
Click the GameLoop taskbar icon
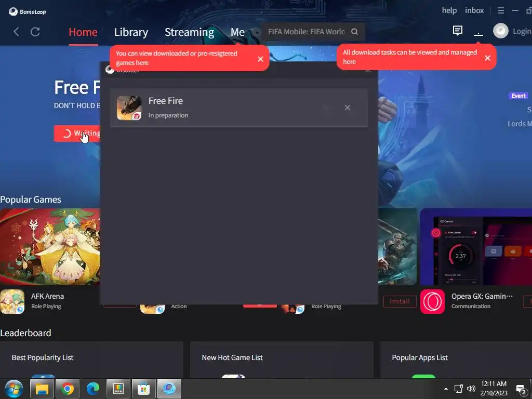point(169,389)
